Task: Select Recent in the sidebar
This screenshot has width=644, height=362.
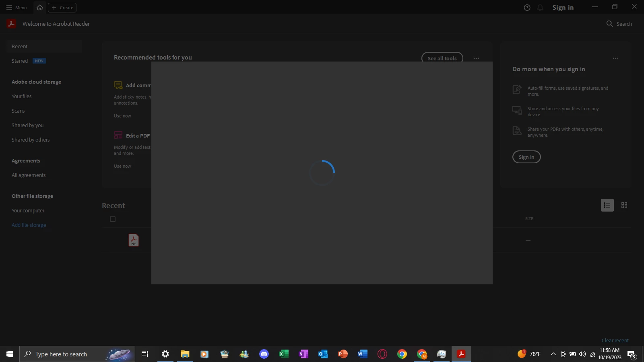Action: (x=44, y=47)
